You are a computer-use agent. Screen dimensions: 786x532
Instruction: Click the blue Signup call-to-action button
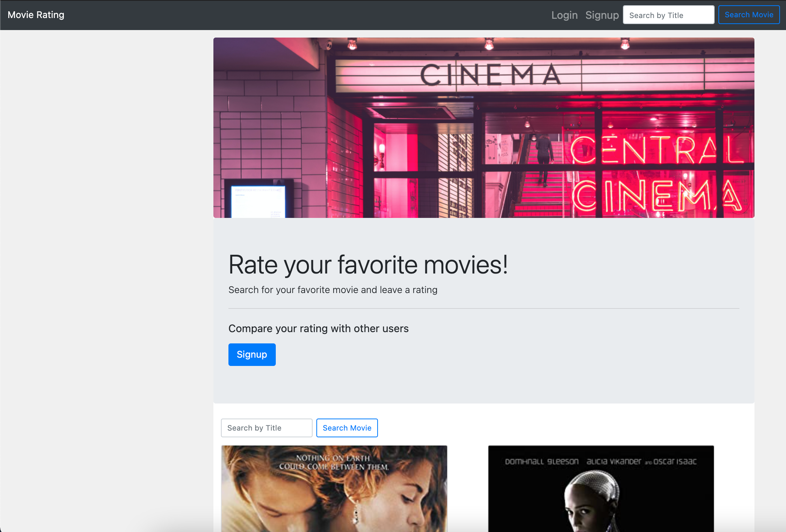tap(252, 354)
